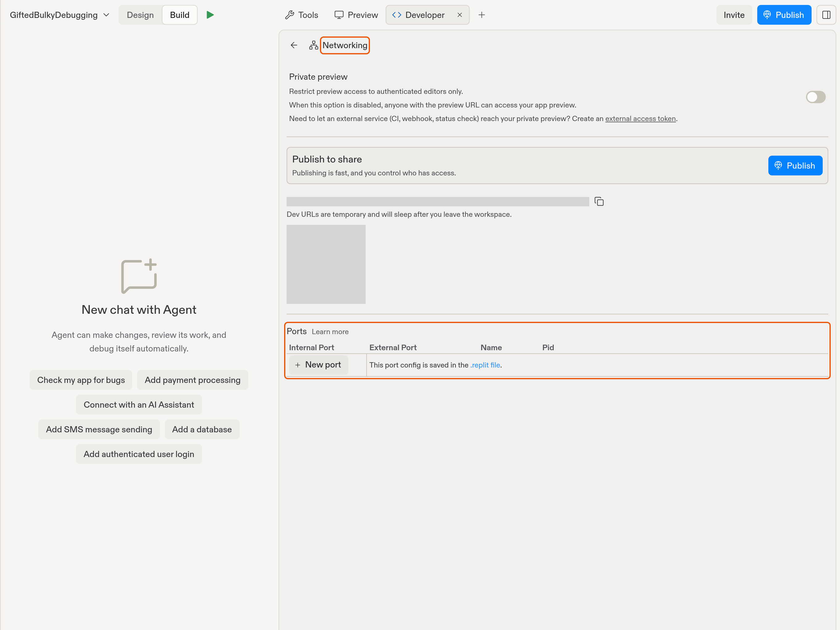This screenshot has width=840, height=630.
Task: Close the Developer tab
Action: (460, 15)
